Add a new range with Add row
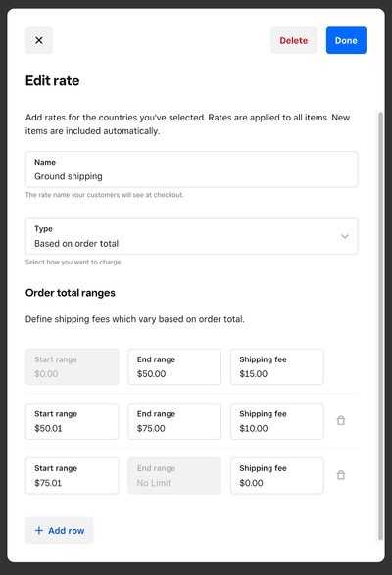 click(60, 530)
